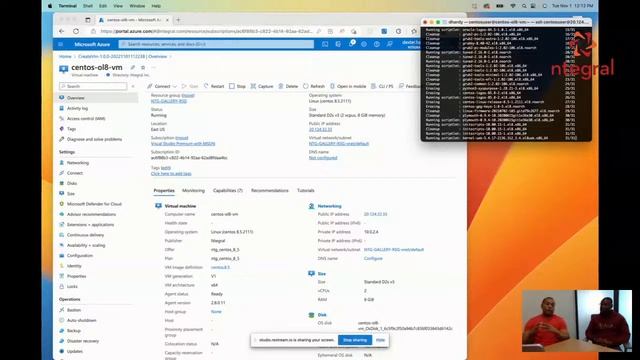
Task: Click the edit pencil next to centos-ol8-vm
Action: click(133, 67)
